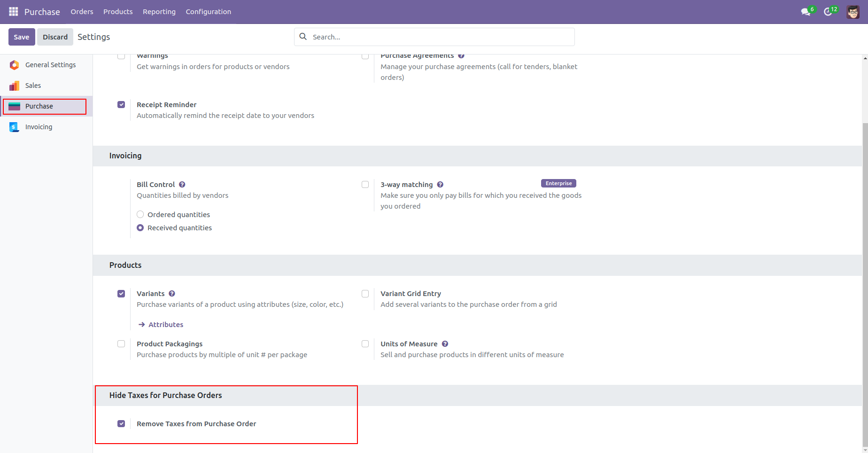Open the Configuration dropdown
Image resolution: width=868 pixels, height=453 pixels.
click(x=208, y=11)
